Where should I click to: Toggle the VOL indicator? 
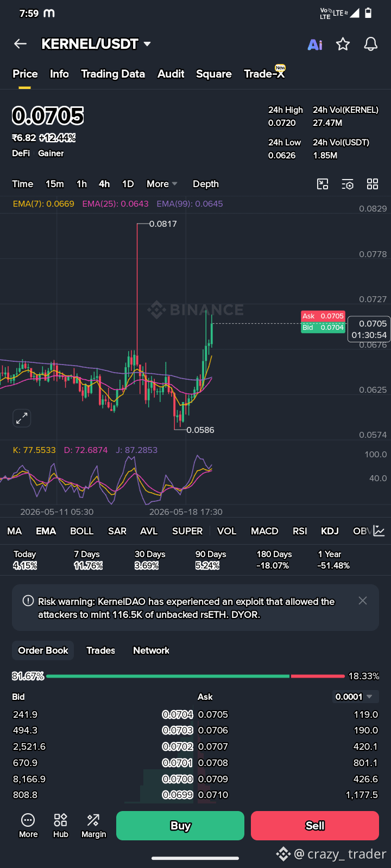[227, 531]
